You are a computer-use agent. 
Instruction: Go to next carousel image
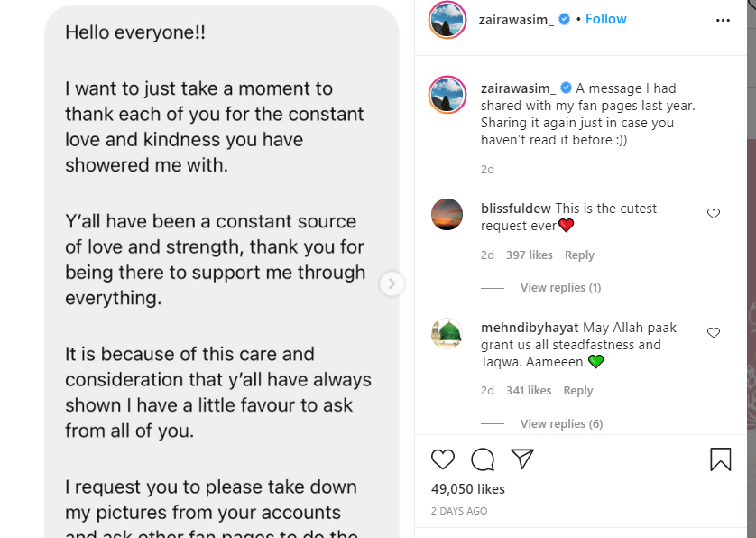click(x=392, y=283)
